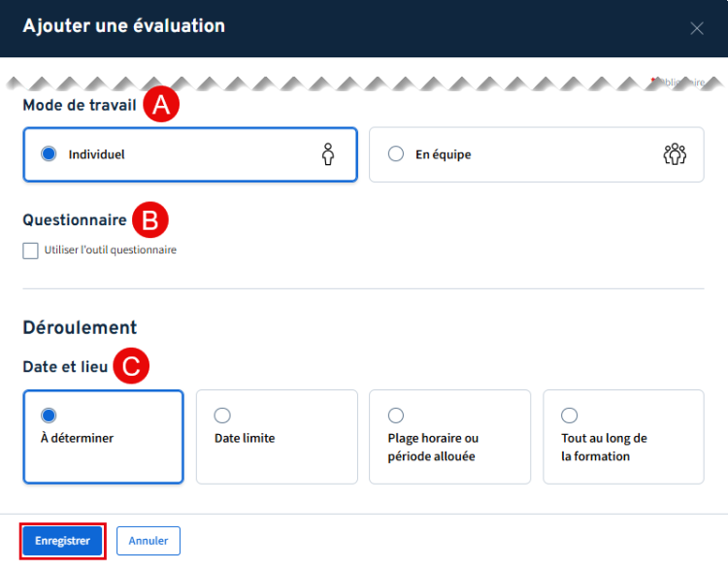
Task: Click the red A marker beside Mode de travail
Action: [x=162, y=105]
